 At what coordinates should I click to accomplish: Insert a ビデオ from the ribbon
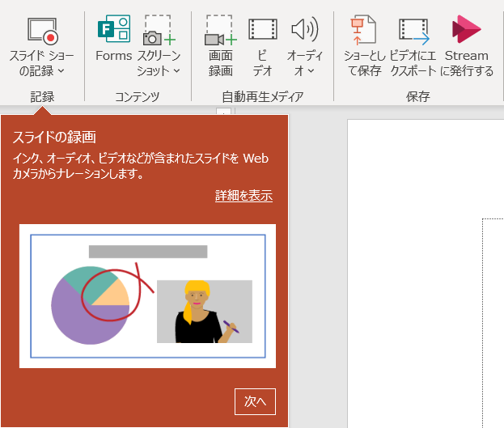262,45
